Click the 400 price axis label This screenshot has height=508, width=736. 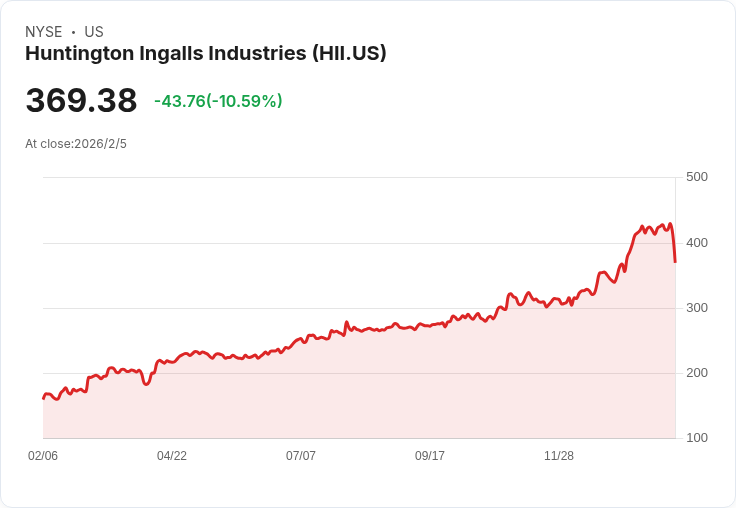click(x=697, y=243)
